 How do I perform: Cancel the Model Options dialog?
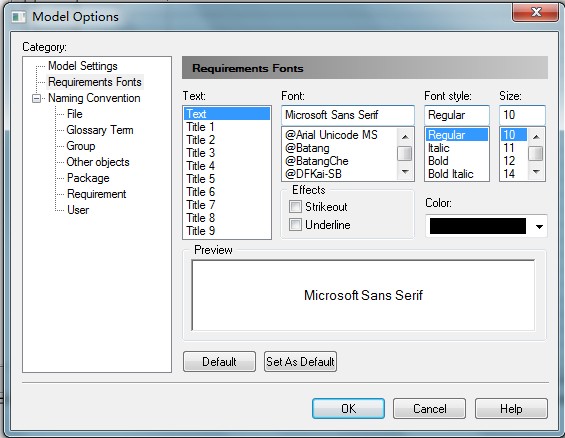430,408
